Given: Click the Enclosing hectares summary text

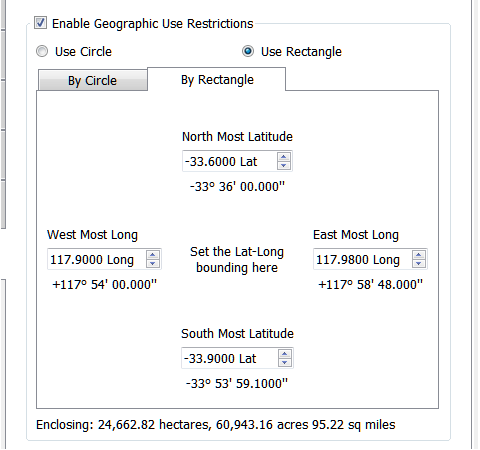Looking at the screenshot, I should [216, 425].
